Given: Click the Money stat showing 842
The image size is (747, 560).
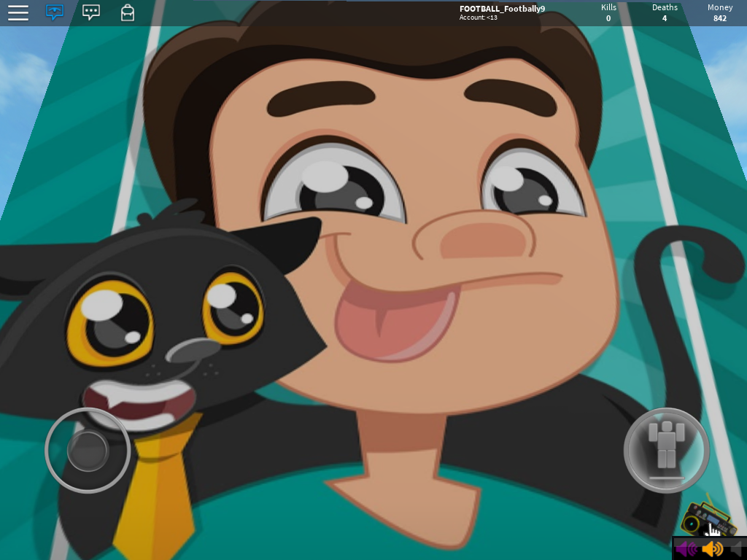Looking at the screenshot, I should 720,13.
